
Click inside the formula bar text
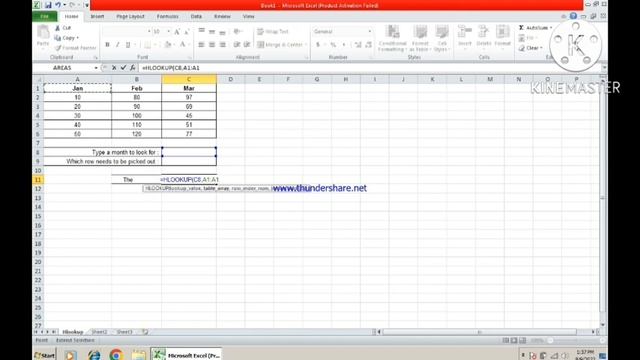point(171,68)
